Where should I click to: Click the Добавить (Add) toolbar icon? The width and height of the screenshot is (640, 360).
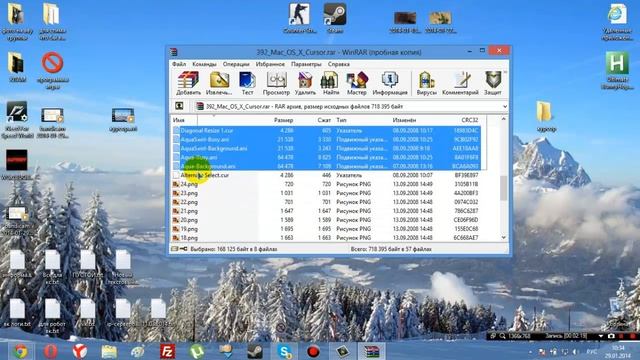(188, 83)
